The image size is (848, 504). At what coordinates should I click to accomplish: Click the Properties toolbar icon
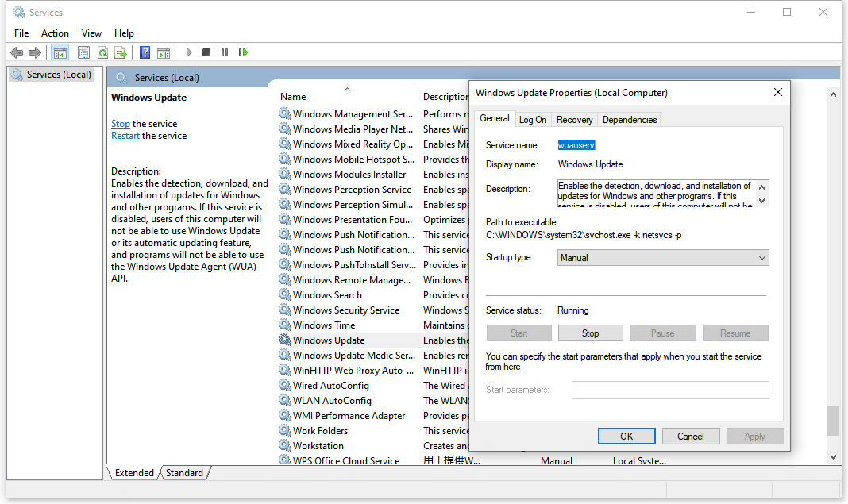(x=83, y=52)
